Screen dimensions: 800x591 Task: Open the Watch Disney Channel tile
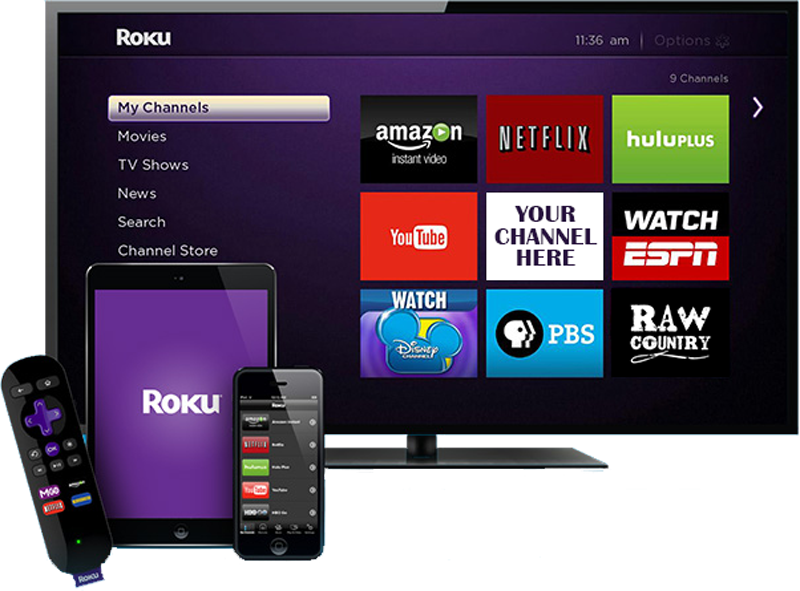click(x=418, y=332)
